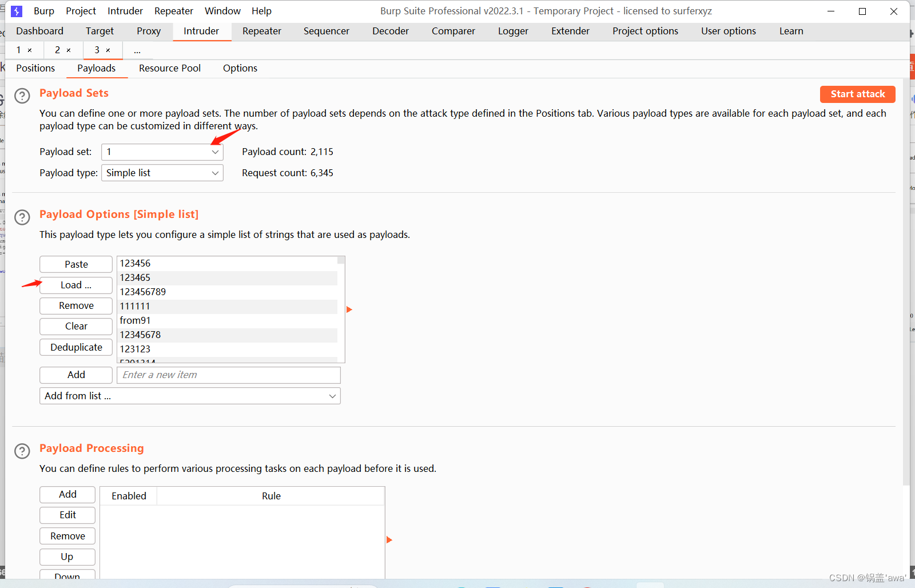Open Payload Options help question icon
This screenshot has height=588, width=915.
[22, 217]
